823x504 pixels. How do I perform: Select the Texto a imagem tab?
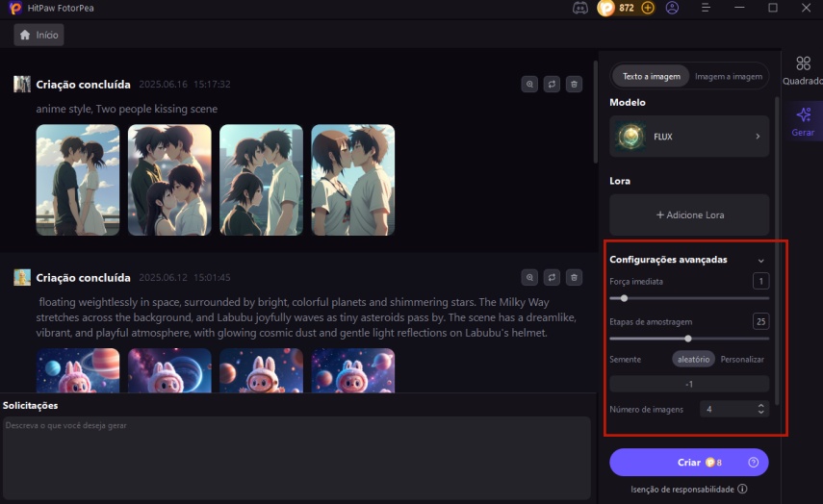pos(652,76)
